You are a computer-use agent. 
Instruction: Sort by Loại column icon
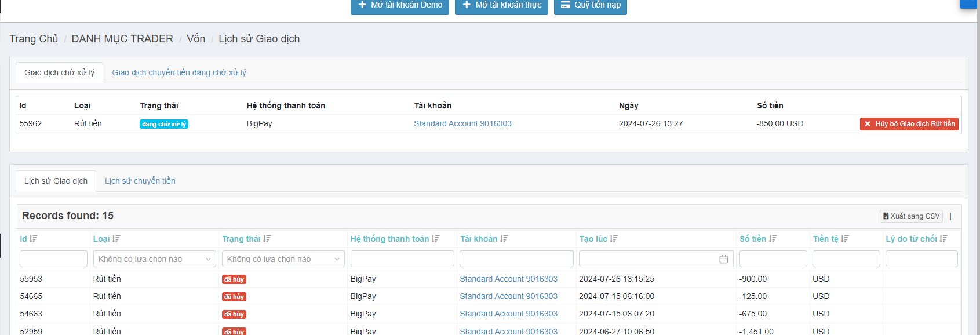(116, 239)
